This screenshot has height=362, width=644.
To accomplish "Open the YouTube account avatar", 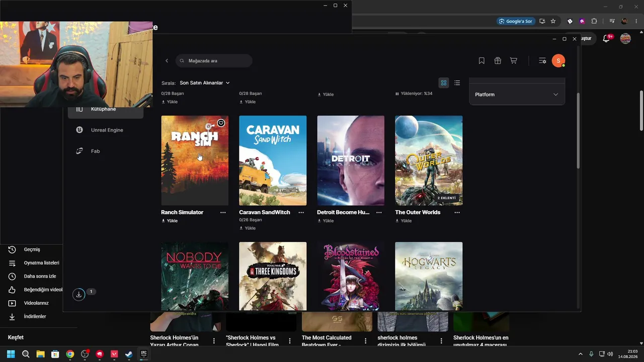I will click(625, 39).
